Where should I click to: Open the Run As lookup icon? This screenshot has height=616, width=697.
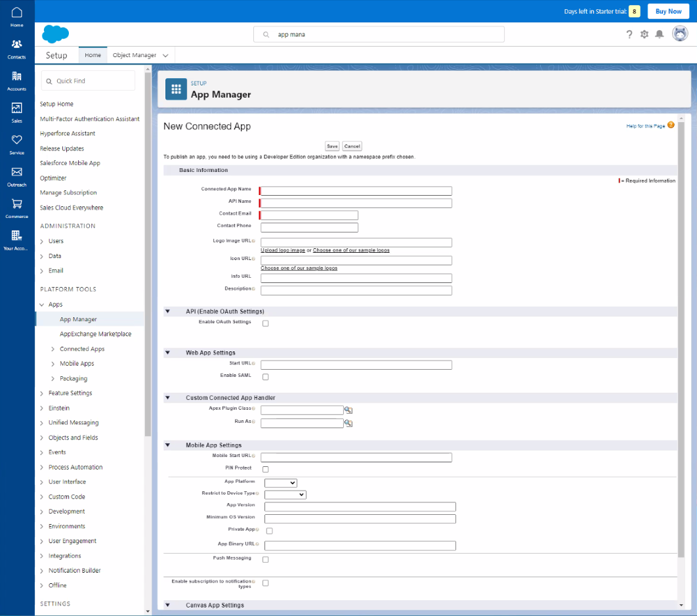(348, 424)
